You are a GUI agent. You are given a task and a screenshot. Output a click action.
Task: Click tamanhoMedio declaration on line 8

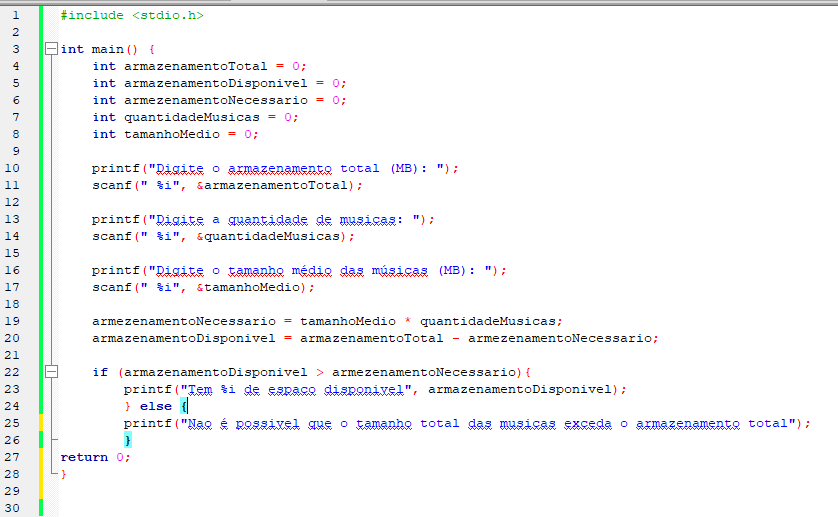(x=175, y=134)
